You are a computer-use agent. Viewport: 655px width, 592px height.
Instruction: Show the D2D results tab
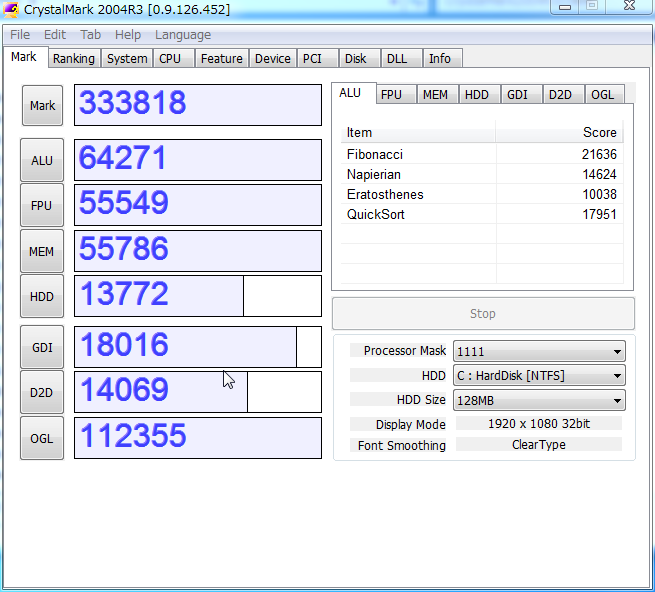click(x=564, y=94)
